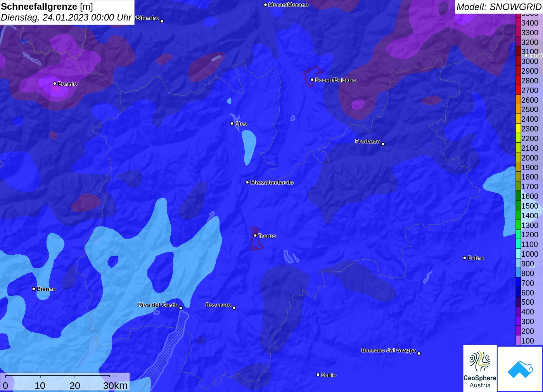Click the Bassano del Grappa marker dot
Screen dimensions: 543x392
[419, 353]
